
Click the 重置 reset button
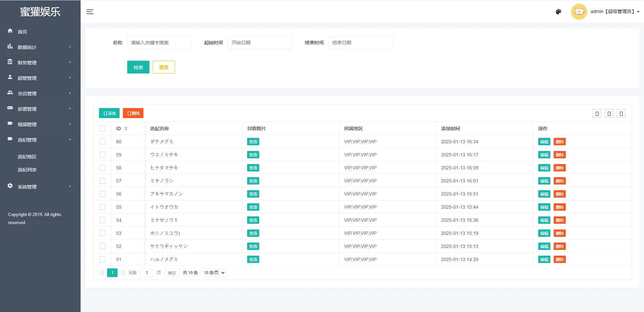[164, 67]
